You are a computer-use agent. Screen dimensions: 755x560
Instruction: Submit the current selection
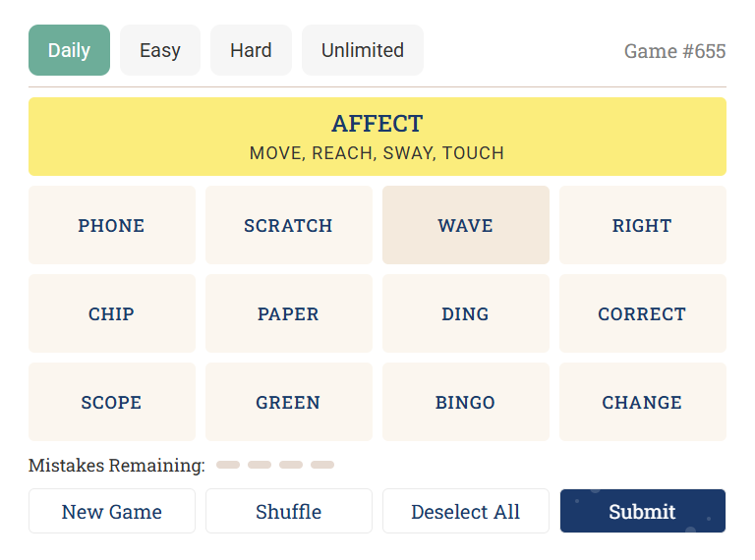(643, 512)
